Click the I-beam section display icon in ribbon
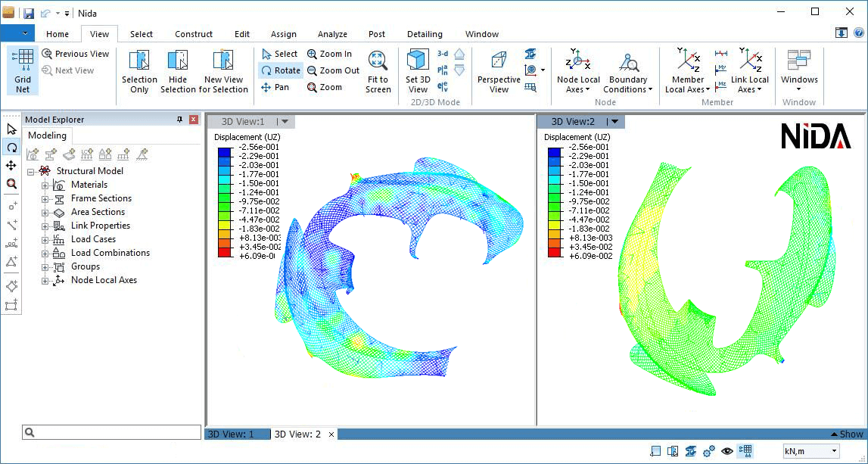868x464 pixels. point(530,54)
